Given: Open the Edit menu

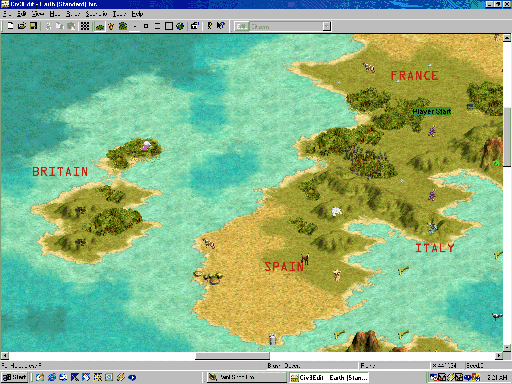Looking at the screenshot, I should coord(21,14).
